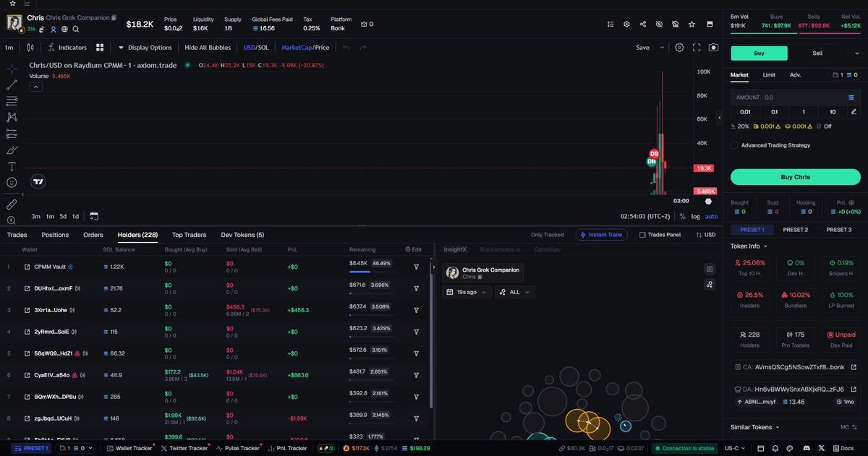Collapse the chart legend arrow
868x456 pixels.
coord(35,87)
